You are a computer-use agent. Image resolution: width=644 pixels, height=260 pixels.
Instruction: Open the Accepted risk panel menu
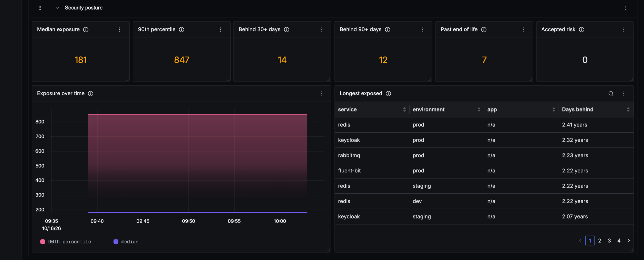(624, 29)
